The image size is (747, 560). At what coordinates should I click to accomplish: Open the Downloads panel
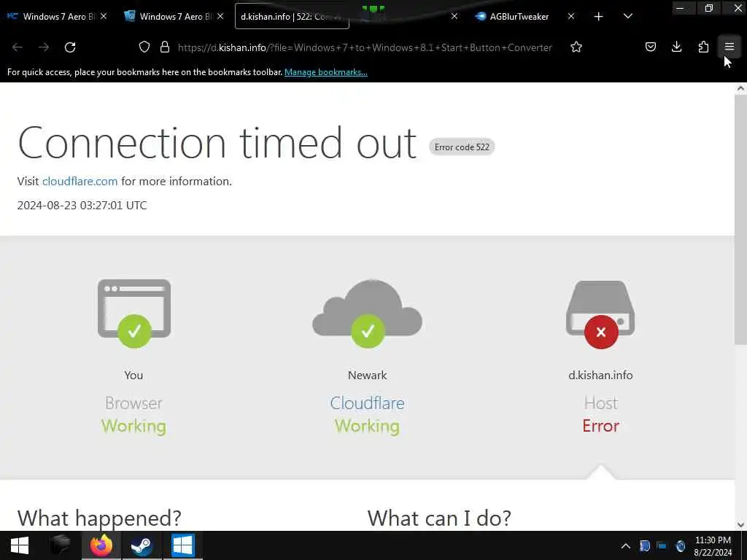click(x=676, y=47)
